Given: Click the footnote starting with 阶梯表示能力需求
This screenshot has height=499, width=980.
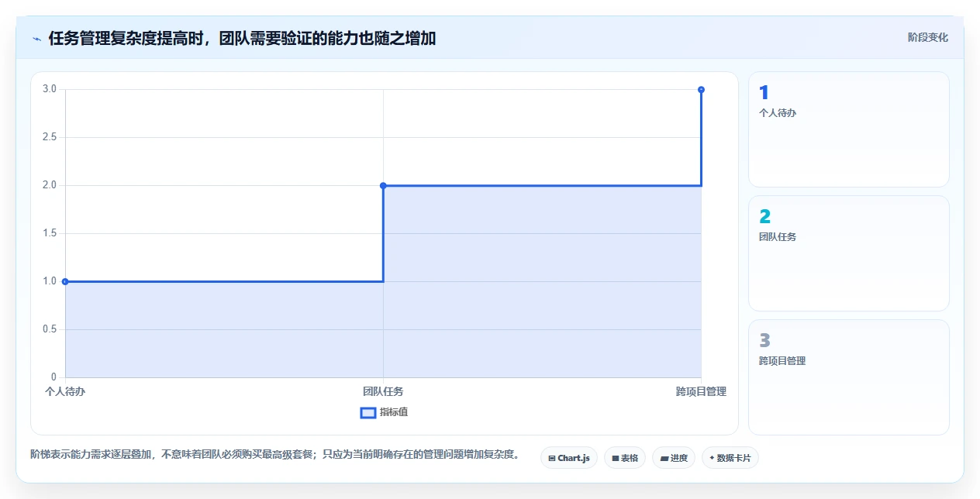Looking at the screenshot, I should (x=274, y=454).
